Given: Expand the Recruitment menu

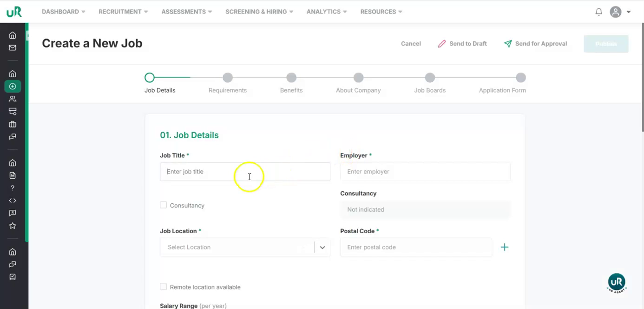Looking at the screenshot, I should (x=123, y=12).
